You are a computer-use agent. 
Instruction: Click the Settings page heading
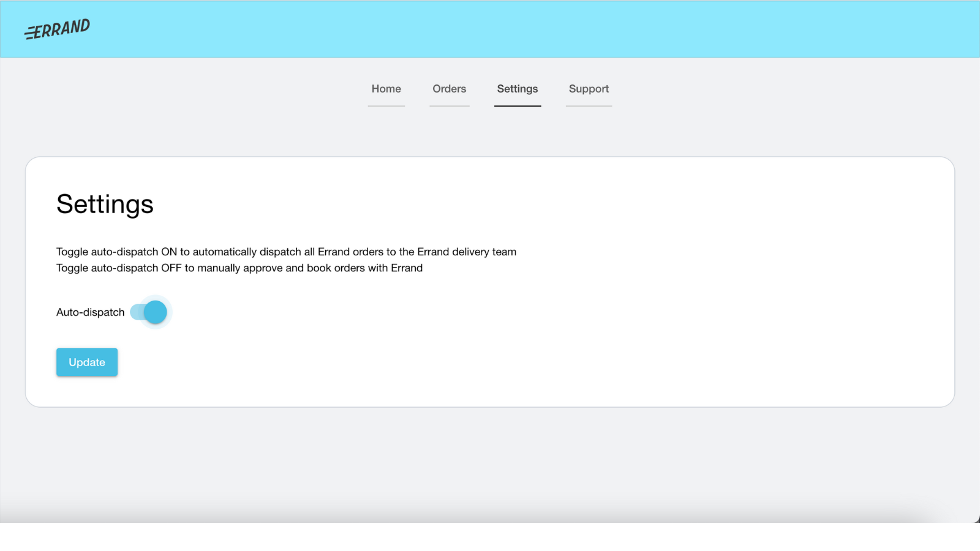105,204
